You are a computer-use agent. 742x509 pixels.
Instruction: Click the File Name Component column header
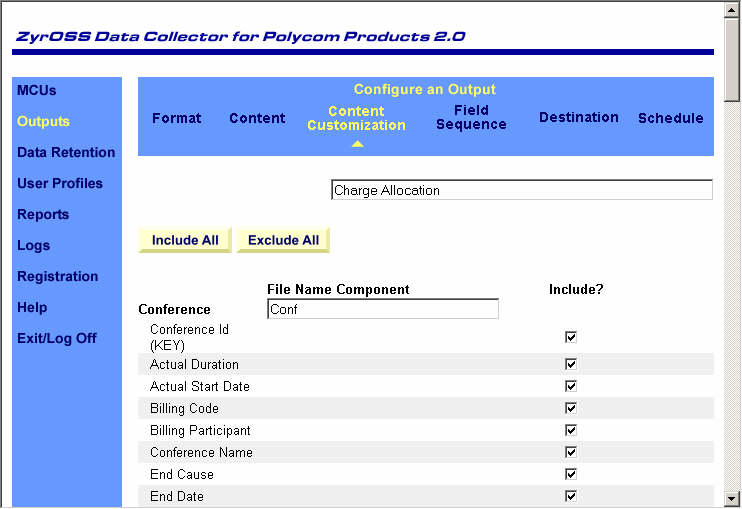pyautogui.click(x=338, y=289)
